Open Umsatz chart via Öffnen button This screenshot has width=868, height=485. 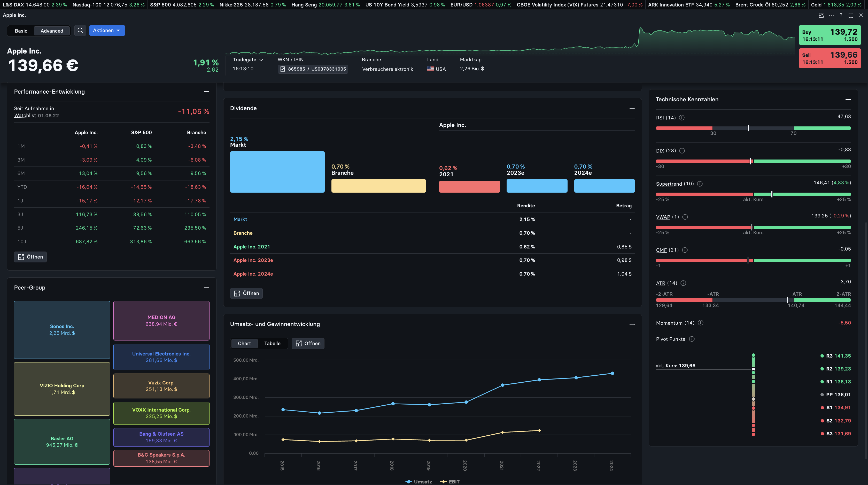(308, 343)
